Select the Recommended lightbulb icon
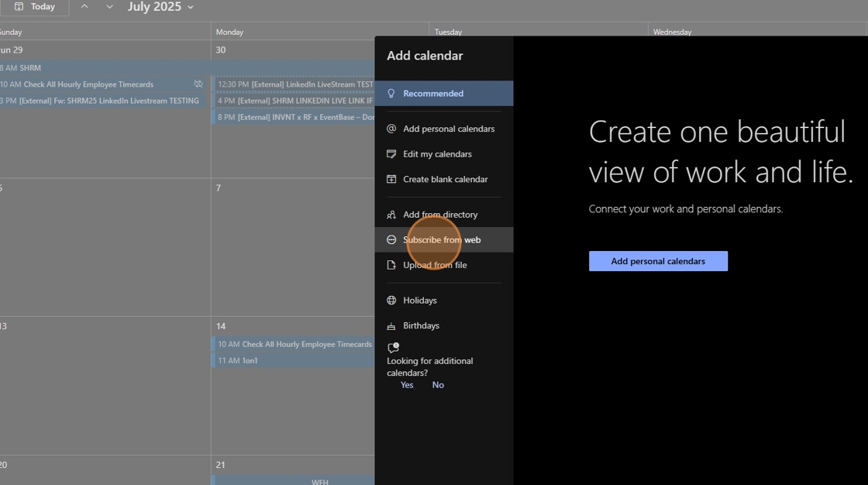 point(391,94)
